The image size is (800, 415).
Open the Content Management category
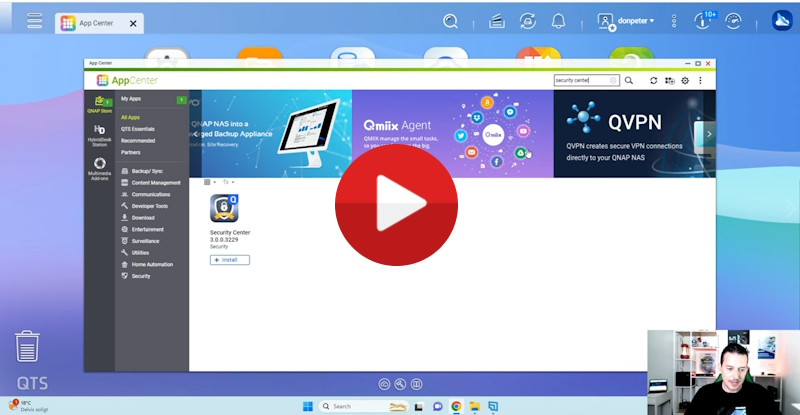pos(151,183)
